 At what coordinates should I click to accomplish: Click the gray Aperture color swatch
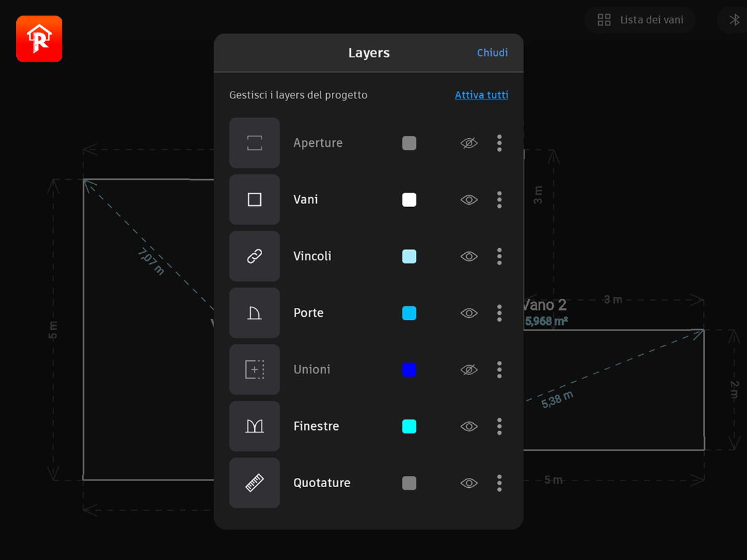[x=409, y=143]
